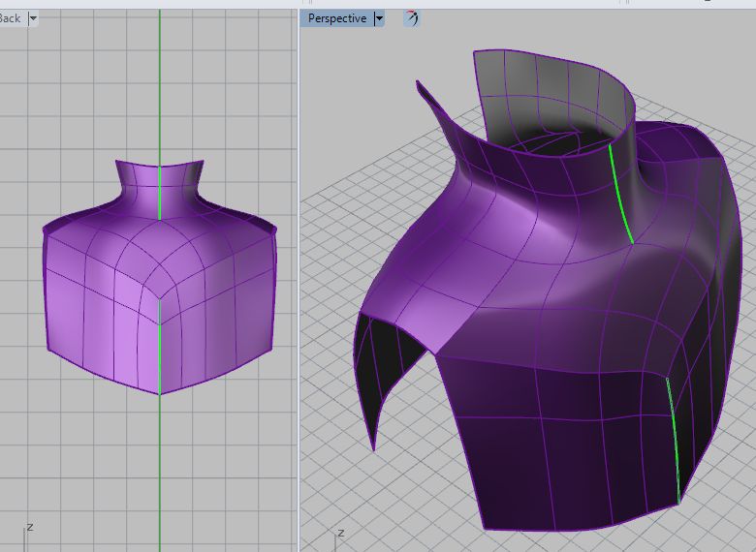Select lower green seam curve in Back view
The width and height of the screenshot is (756, 552).
coord(160,344)
